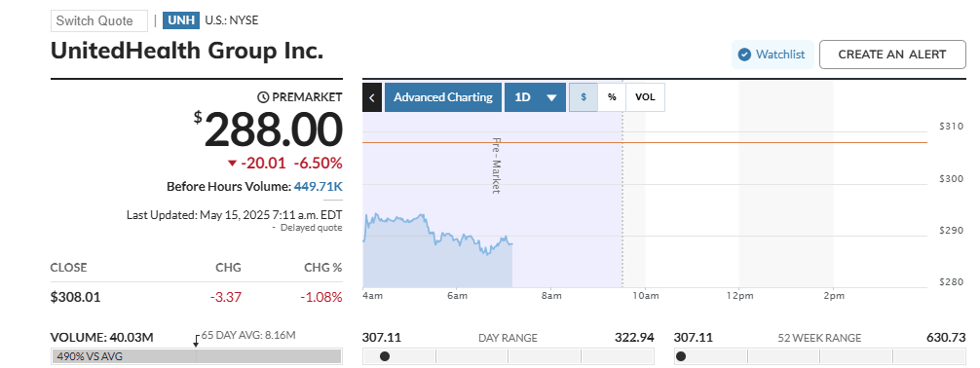Click the UNH ticker badge
Image resolution: width=980 pixels, height=368 pixels.
point(180,20)
